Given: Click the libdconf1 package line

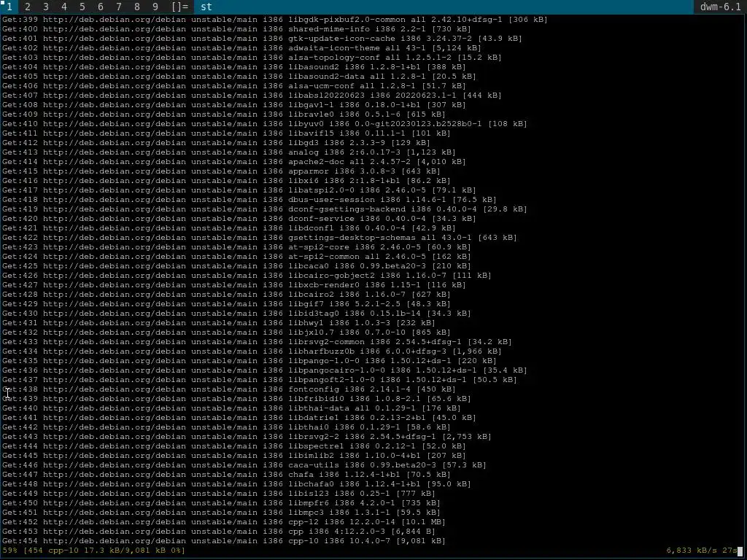Looking at the screenshot, I should coord(228,228).
